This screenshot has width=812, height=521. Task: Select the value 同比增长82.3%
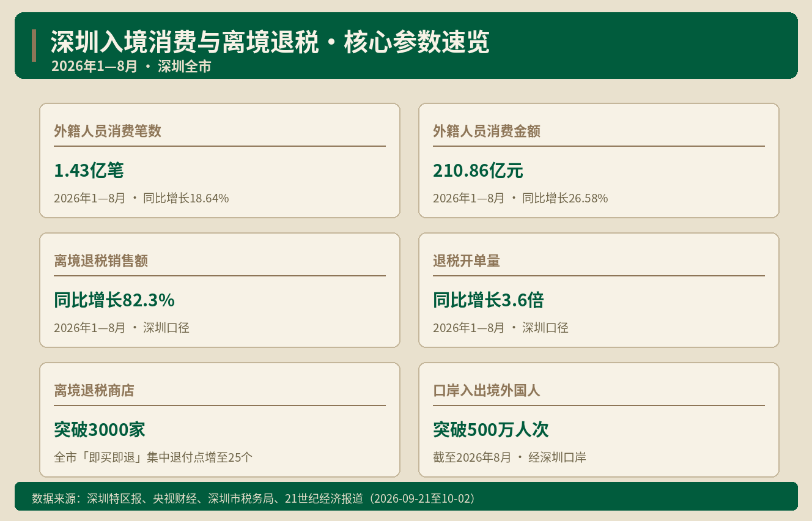coord(114,300)
